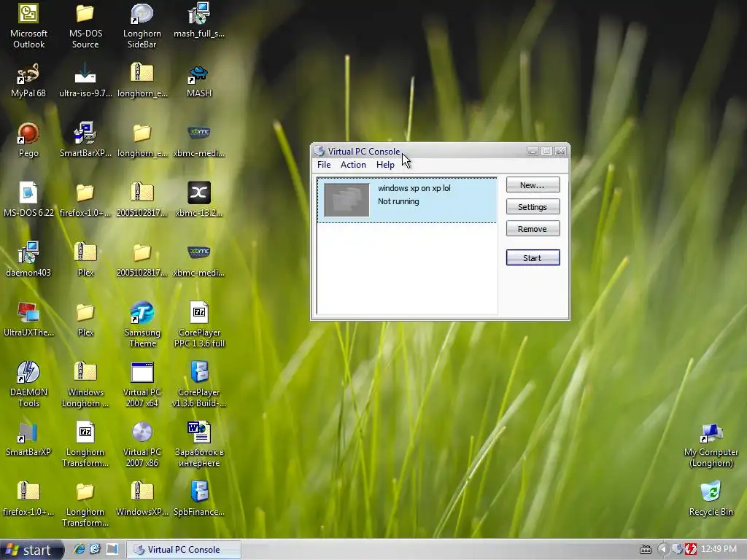The width and height of the screenshot is (747, 560).
Task: Select the CorePlayer v1.3.6 Build-... icon
Action: tap(198, 384)
